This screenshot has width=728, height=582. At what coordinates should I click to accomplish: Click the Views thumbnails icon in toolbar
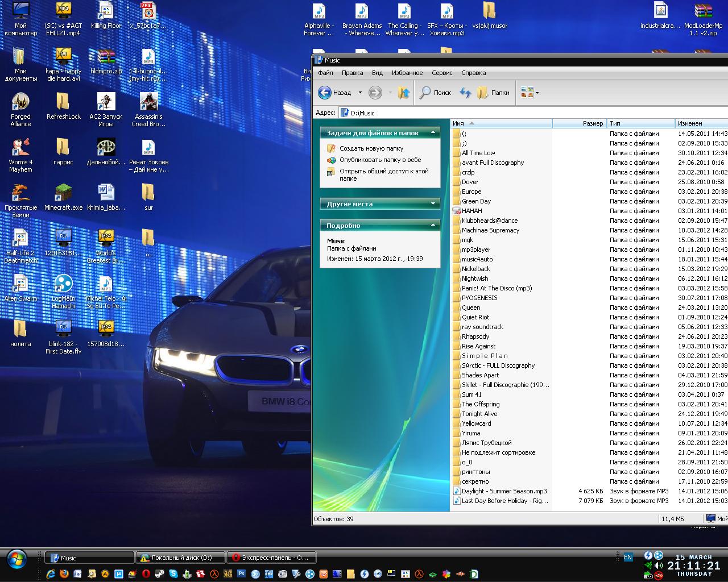click(527, 93)
